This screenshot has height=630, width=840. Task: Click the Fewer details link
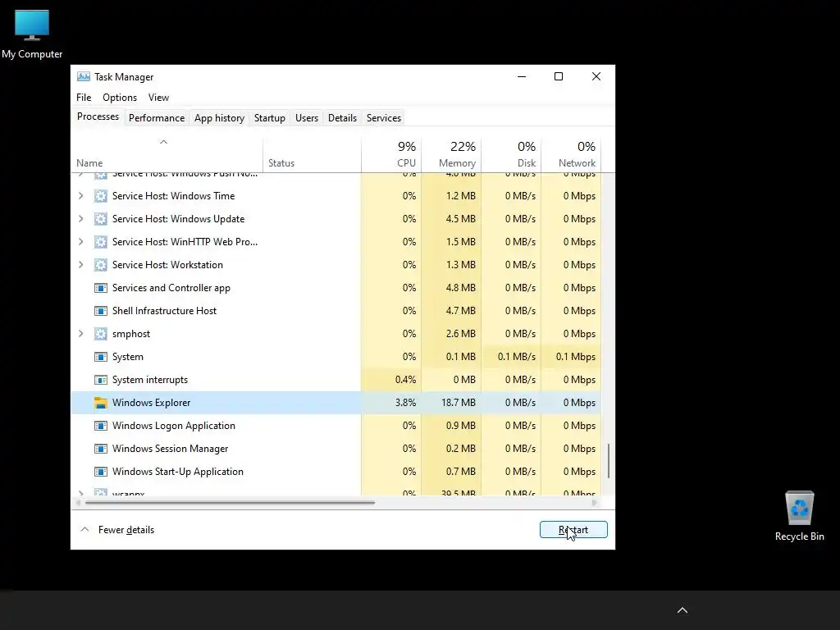126,530
